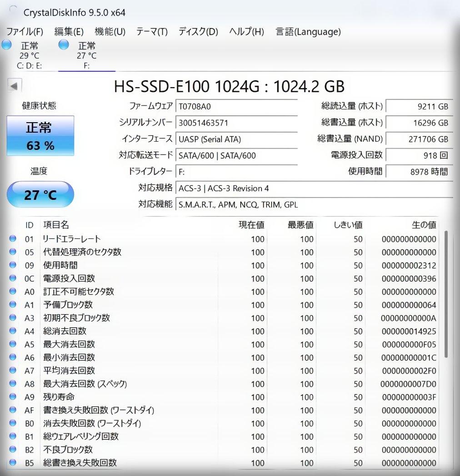Click features field S.M.A.R.T., APM, NCQ
The height and width of the screenshot is (476, 460).
coord(314,204)
